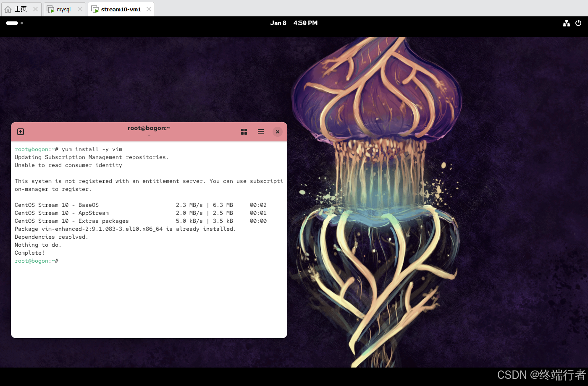588x386 pixels.
Task: Click 'Updating Subscription Management repositories.' line
Action: click(x=92, y=157)
